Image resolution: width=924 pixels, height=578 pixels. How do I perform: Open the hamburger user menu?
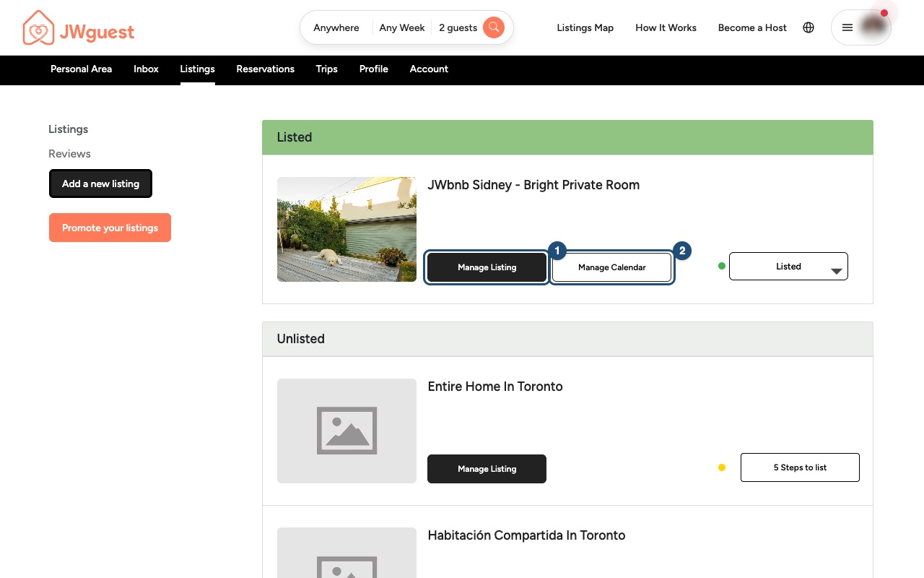click(847, 27)
